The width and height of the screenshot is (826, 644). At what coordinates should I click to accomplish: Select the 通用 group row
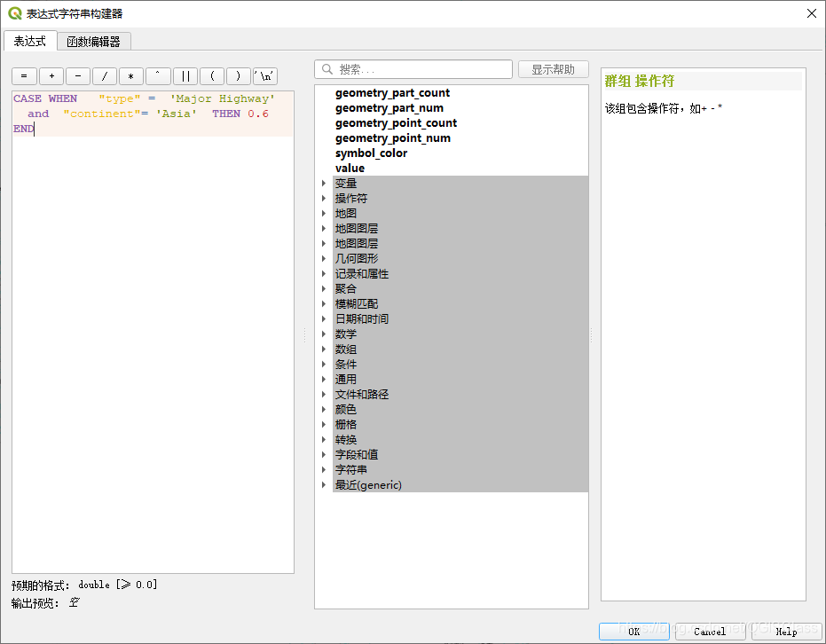[460, 379]
